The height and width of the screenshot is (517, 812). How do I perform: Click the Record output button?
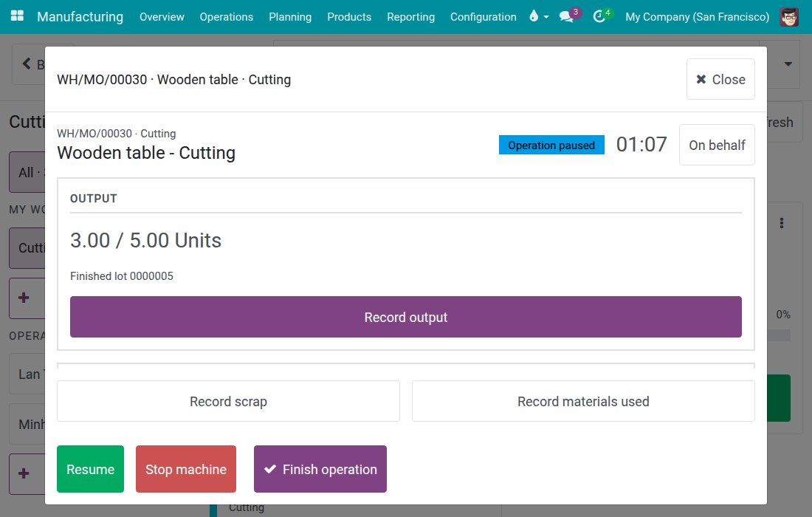click(x=406, y=317)
